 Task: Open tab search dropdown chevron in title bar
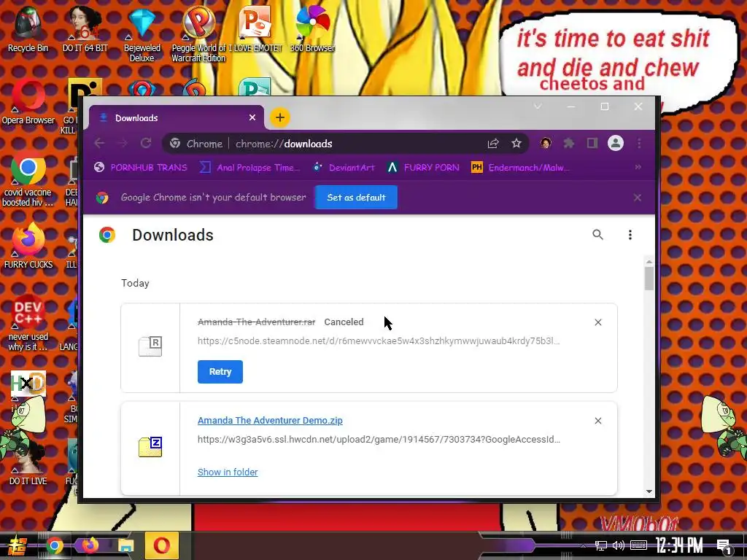538,106
